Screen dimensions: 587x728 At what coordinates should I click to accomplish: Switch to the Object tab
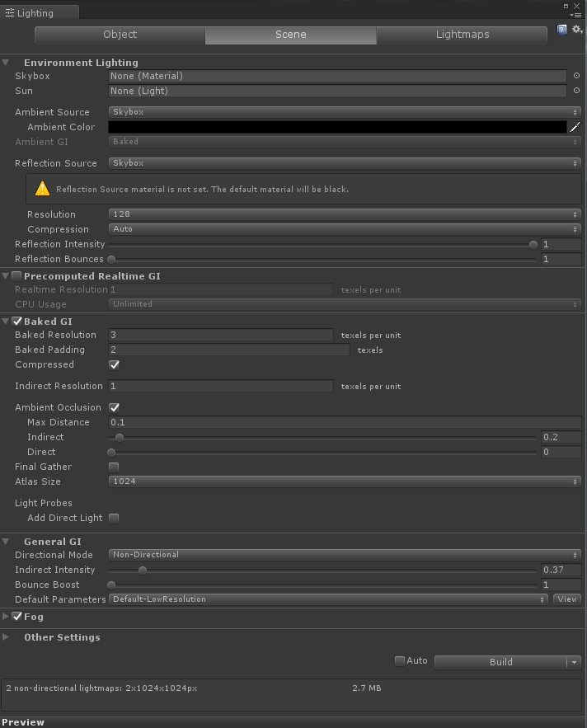(120, 35)
